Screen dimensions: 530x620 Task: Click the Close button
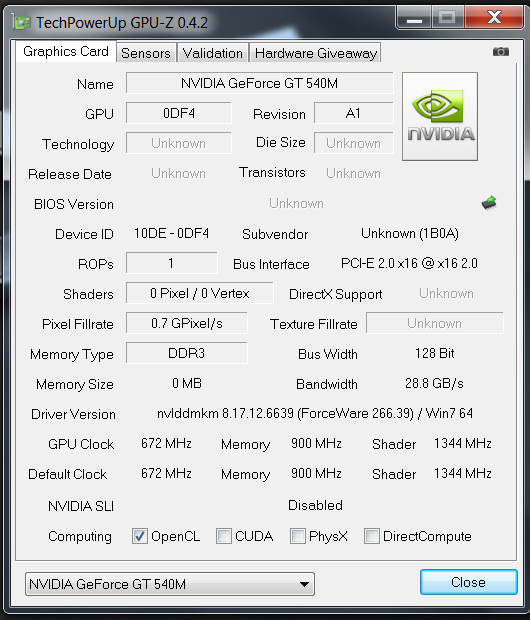pyautogui.click(x=469, y=582)
